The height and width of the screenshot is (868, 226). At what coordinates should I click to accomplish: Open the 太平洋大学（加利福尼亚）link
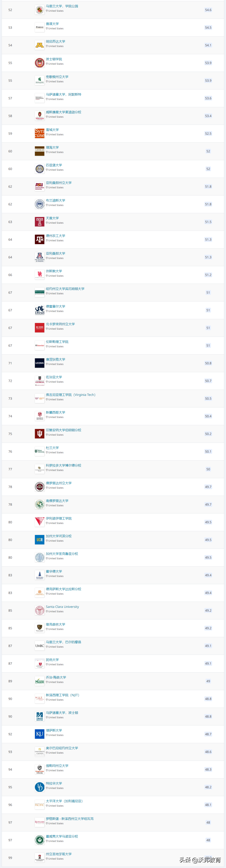[64, 801]
